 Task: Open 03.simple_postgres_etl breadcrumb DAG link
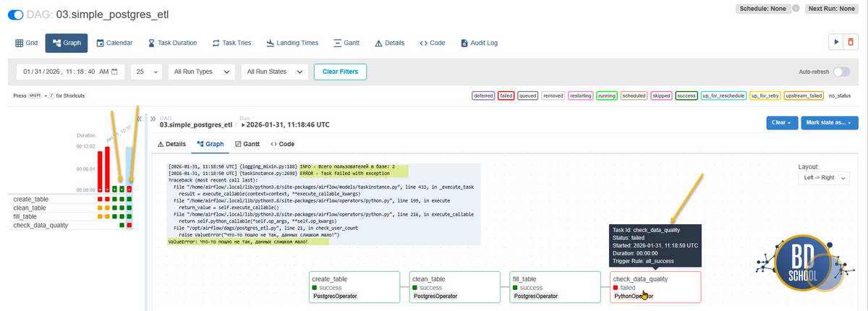click(x=196, y=124)
